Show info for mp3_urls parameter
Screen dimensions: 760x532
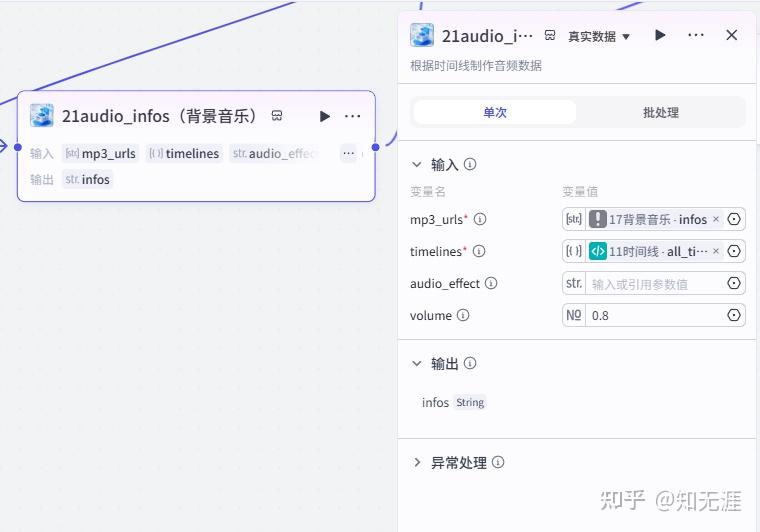point(480,219)
